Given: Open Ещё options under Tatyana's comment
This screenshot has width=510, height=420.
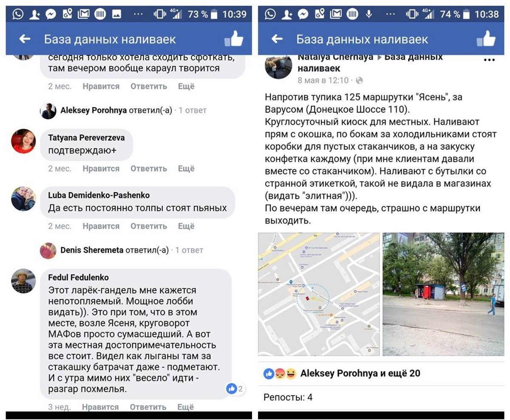Looking at the screenshot, I should click(x=186, y=168).
